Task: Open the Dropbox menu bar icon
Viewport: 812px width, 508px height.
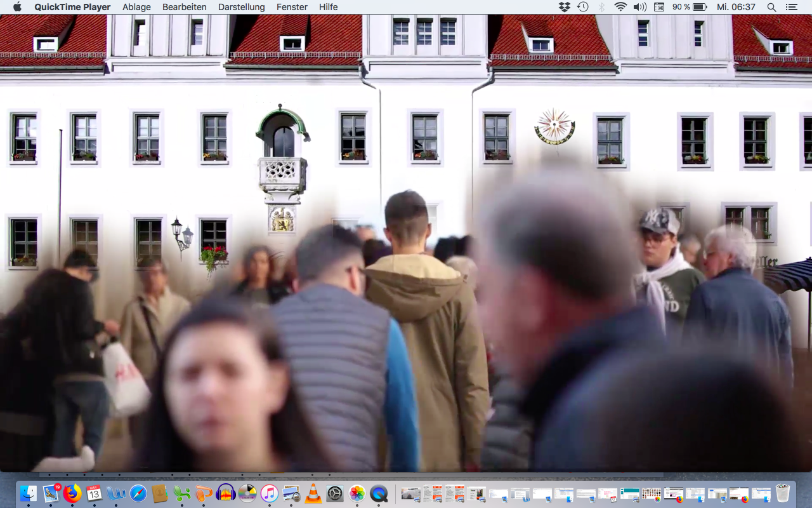Action: (565, 7)
